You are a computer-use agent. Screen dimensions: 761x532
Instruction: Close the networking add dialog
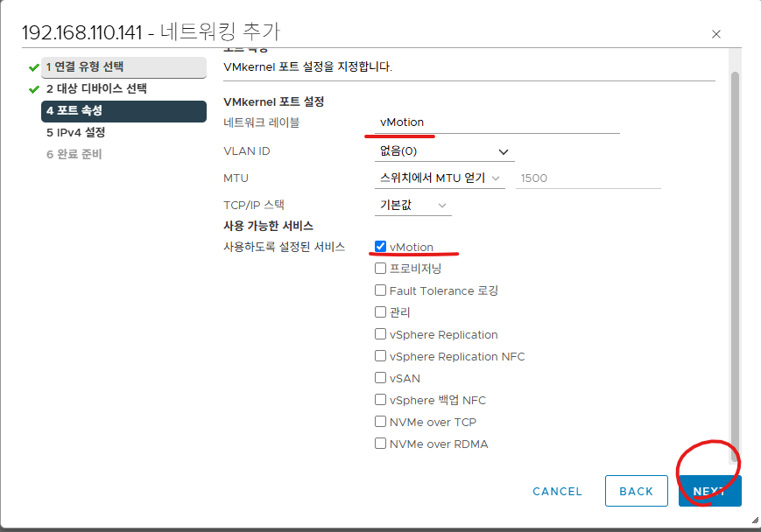click(715, 34)
